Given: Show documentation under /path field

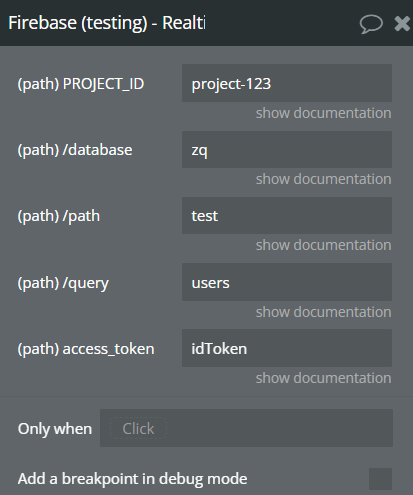Looking at the screenshot, I should coord(323,245).
